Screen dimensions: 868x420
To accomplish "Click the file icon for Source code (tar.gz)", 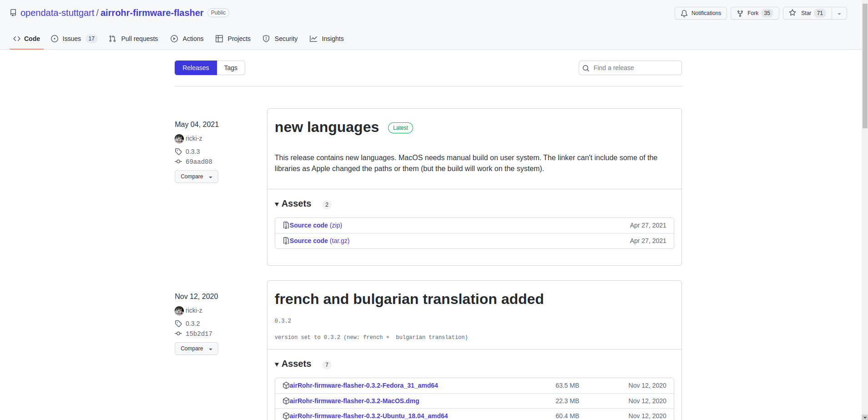I will (x=286, y=241).
